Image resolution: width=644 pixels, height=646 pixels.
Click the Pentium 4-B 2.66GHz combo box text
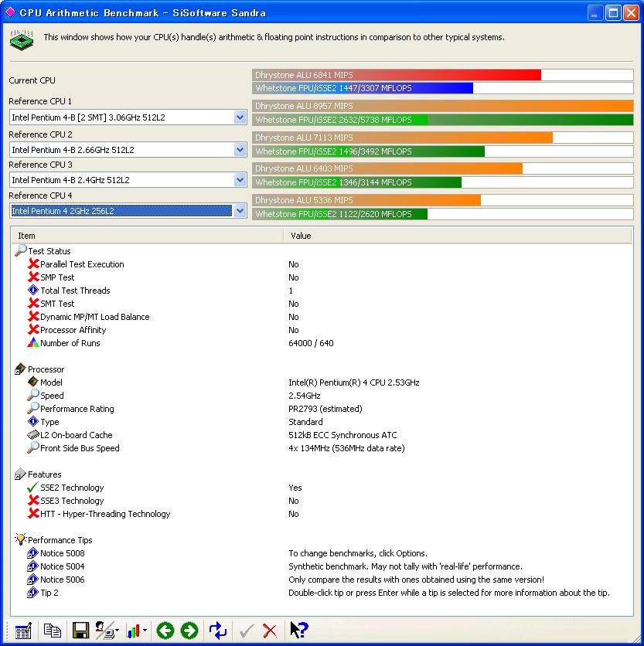[73, 150]
